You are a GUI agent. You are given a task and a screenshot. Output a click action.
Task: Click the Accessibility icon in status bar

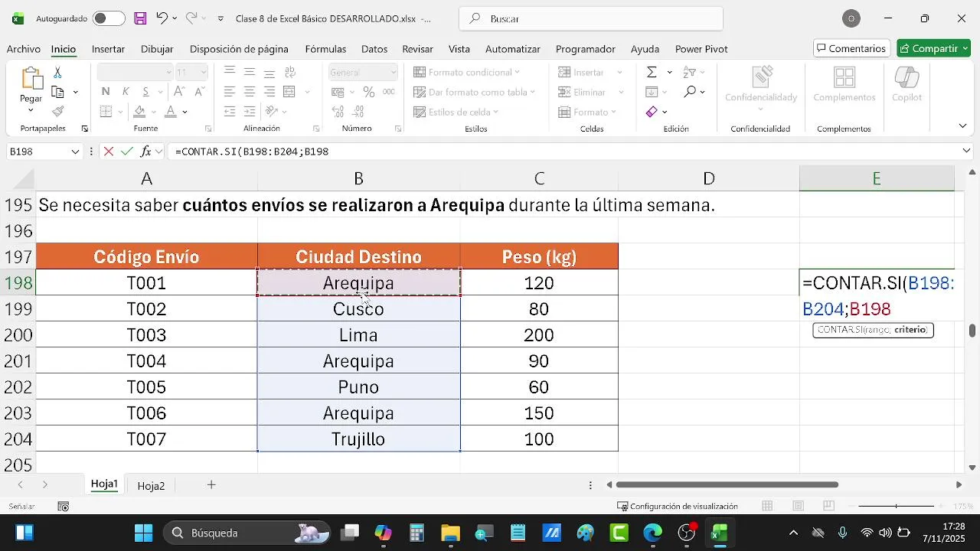click(x=64, y=507)
